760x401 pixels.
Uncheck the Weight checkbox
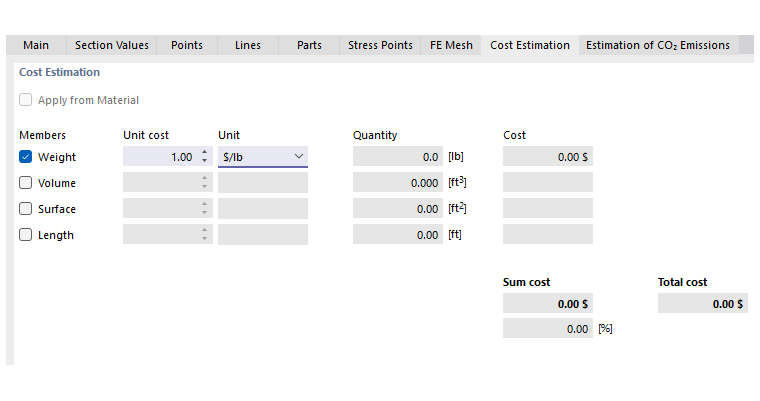point(26,157)
